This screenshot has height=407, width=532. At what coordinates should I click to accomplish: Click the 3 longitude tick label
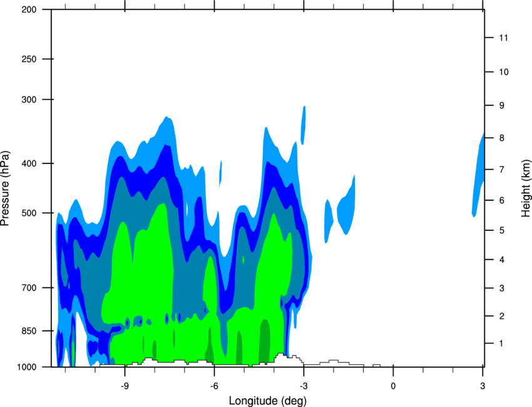click(x=483, y=386)
